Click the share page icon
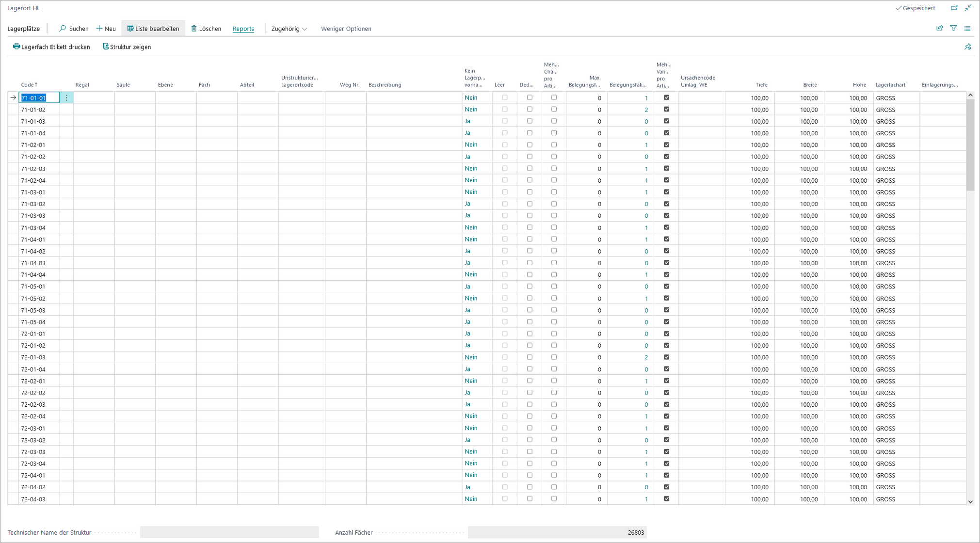 pyautogui.click(x=940, y=28)
